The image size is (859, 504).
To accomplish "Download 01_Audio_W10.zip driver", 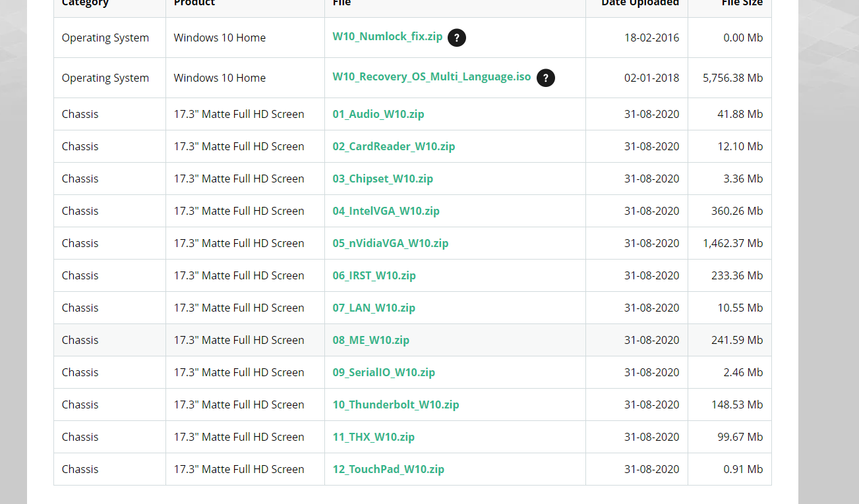I will pyautogui.click(x=378, y=114).
